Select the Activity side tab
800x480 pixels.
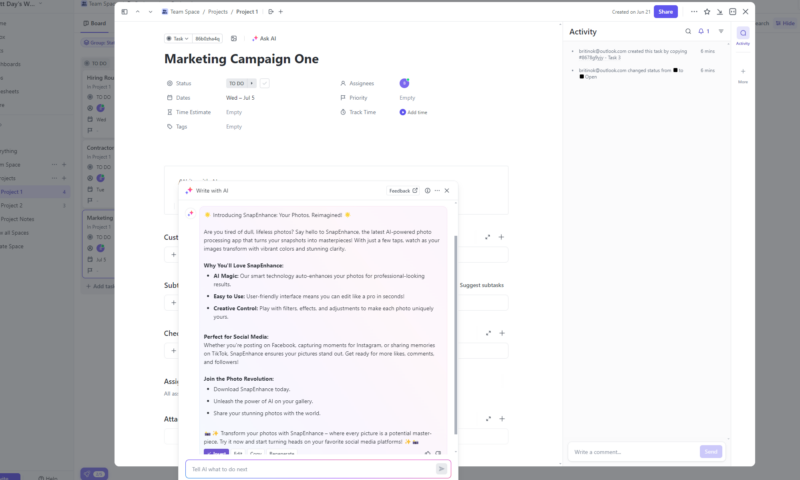(x=743, y=36)
